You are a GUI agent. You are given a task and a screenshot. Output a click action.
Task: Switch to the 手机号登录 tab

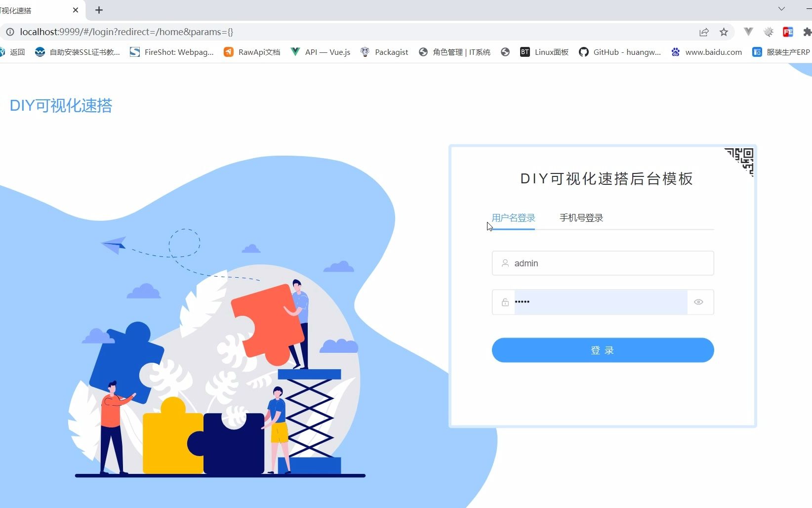pos(581,218)
